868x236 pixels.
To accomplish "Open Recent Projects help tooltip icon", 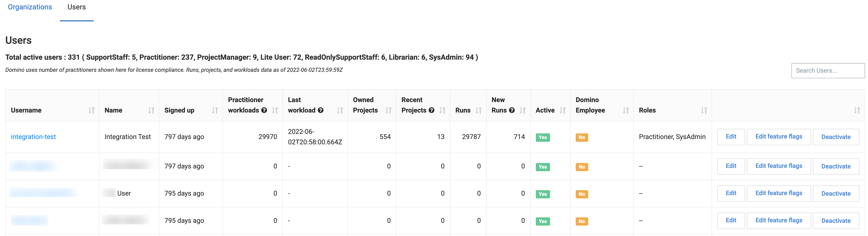I will click(431, 110).
